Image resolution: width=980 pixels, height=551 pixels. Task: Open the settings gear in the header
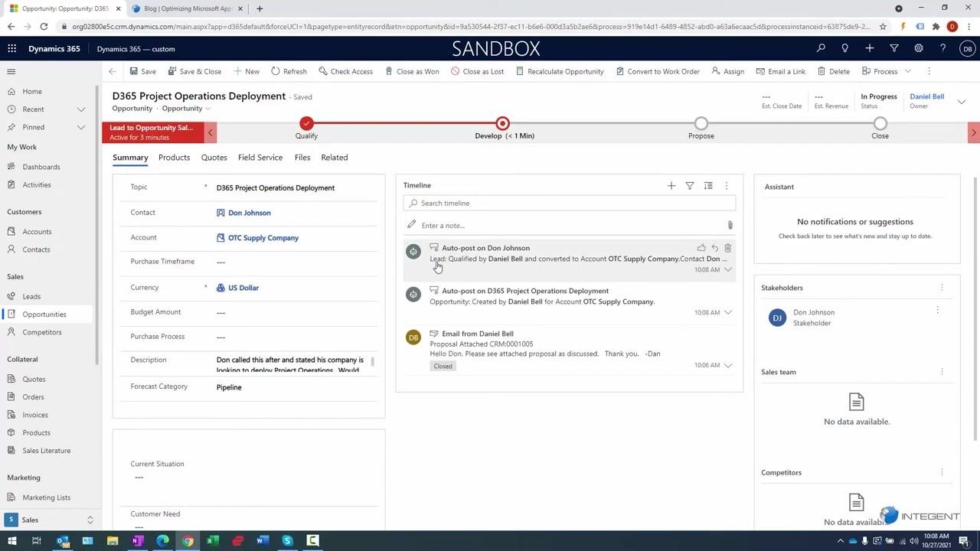[919, 48]
